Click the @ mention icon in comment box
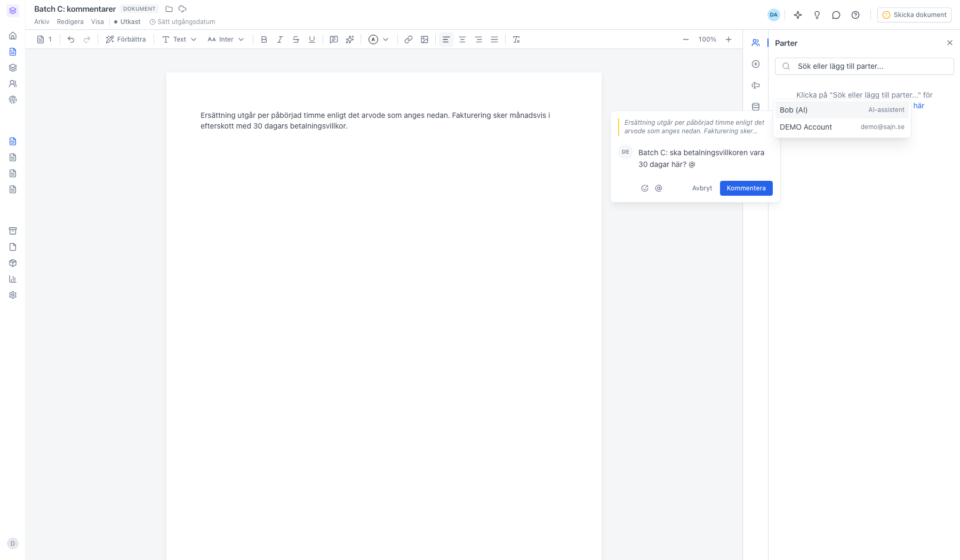960x560 pixels. coord(659,188)
